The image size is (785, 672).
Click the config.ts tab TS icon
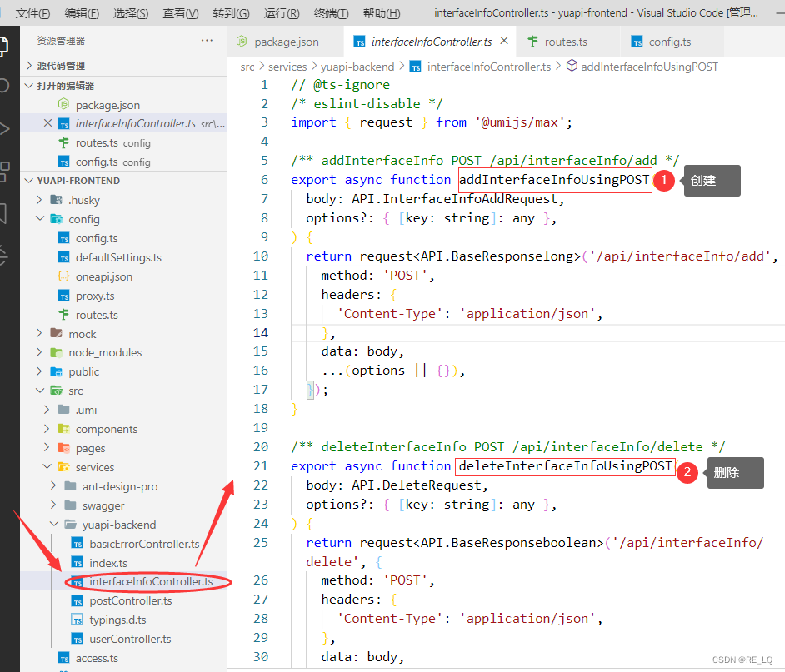coord(637,42)
